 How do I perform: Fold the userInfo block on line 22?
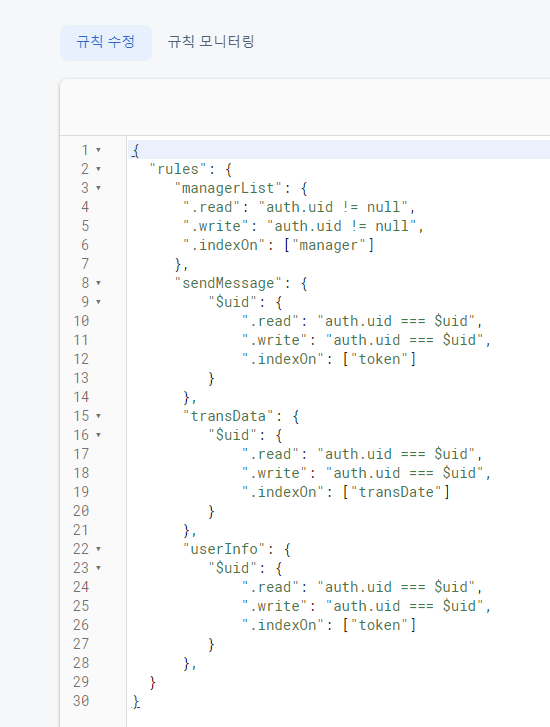pyautogui.click(x=98, y=549)
